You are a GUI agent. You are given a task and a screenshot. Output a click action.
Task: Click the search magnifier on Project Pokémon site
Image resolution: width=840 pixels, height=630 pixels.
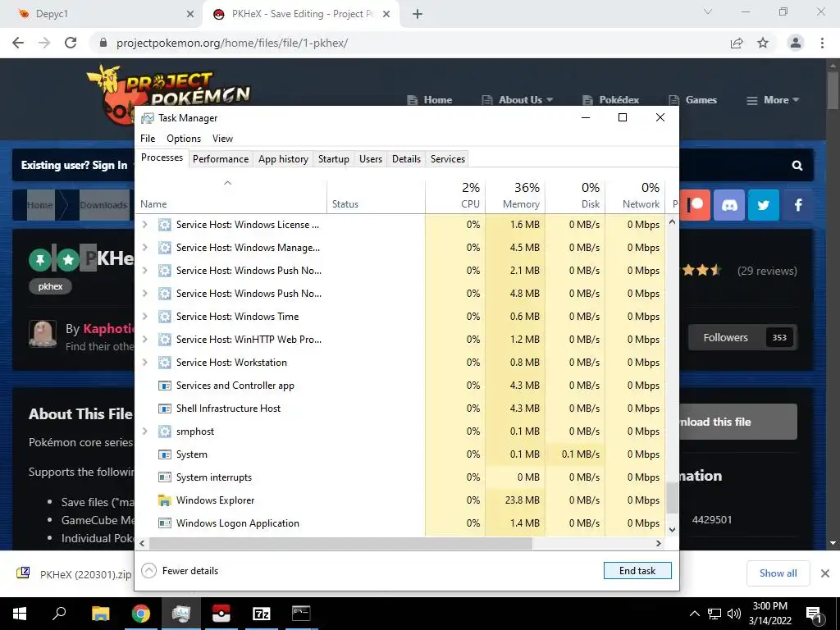(x=797, y=166)
